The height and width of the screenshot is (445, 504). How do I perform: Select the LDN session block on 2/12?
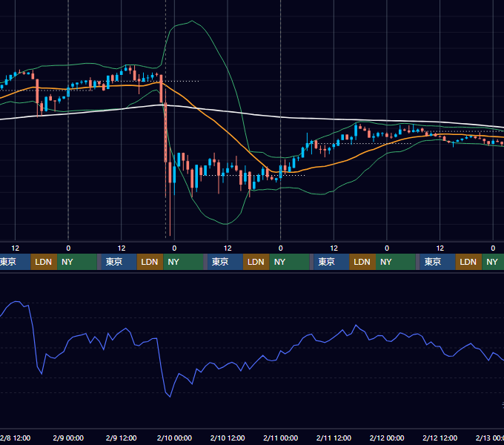click(x=468, y=262)
